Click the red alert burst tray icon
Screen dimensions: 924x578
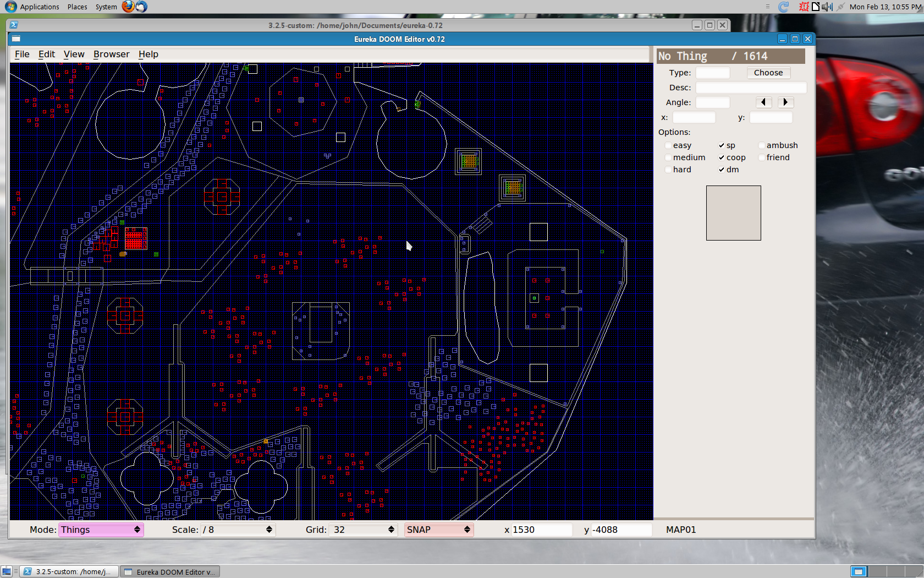804,7
